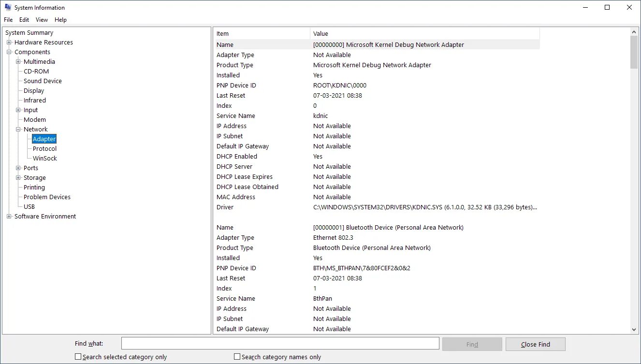Select the Sound Device category
The height and width of the screenshot is (364, 641).
point(43,81)
